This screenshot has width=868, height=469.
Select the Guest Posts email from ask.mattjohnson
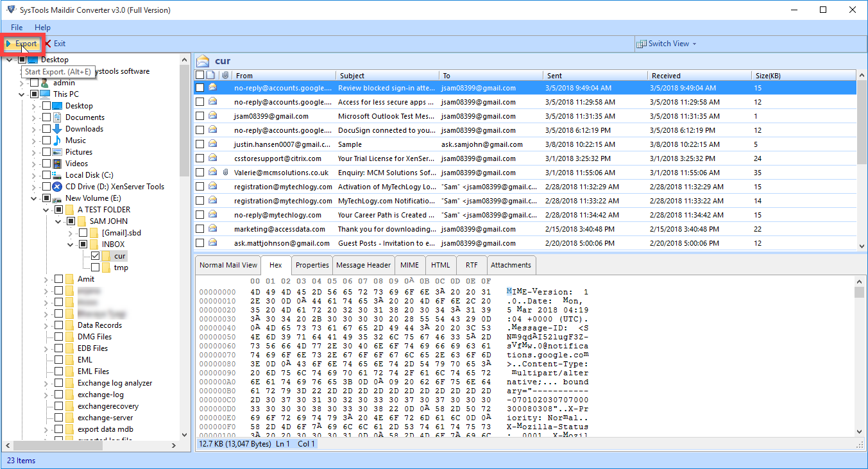pos(526,243)
